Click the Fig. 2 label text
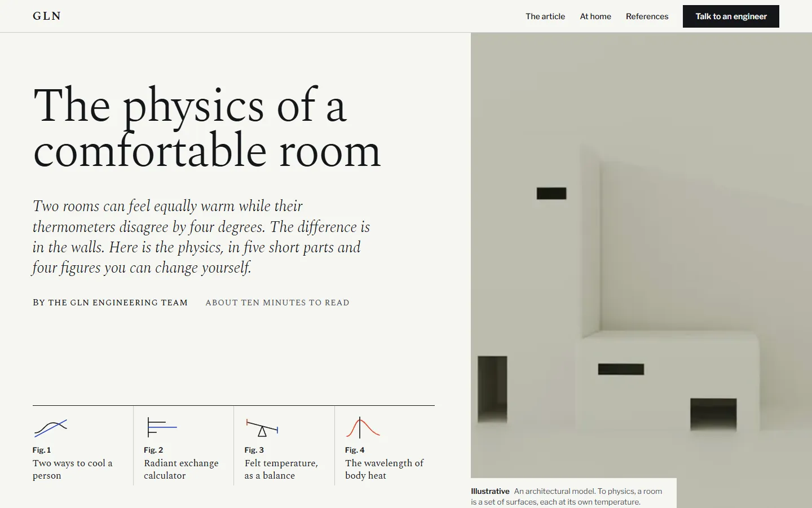 tap(153, 450)
